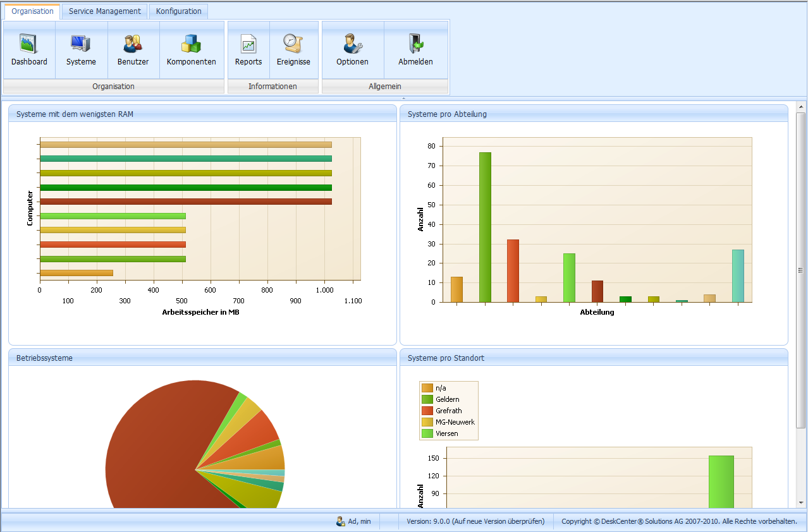
Task: Click 'Auf neue Version überprüfen' link
Action: tap(498, 521)
